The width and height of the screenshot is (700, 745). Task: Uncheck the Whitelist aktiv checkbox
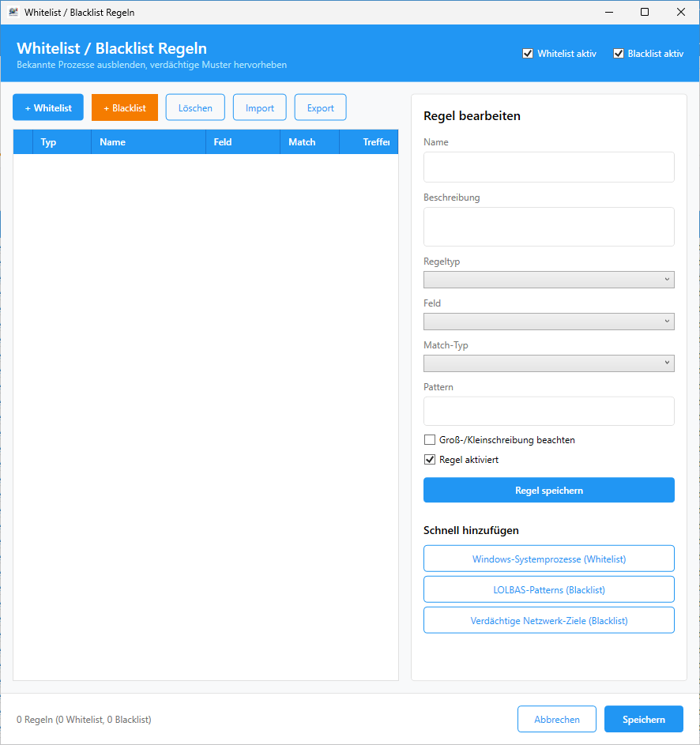point(528,53)
